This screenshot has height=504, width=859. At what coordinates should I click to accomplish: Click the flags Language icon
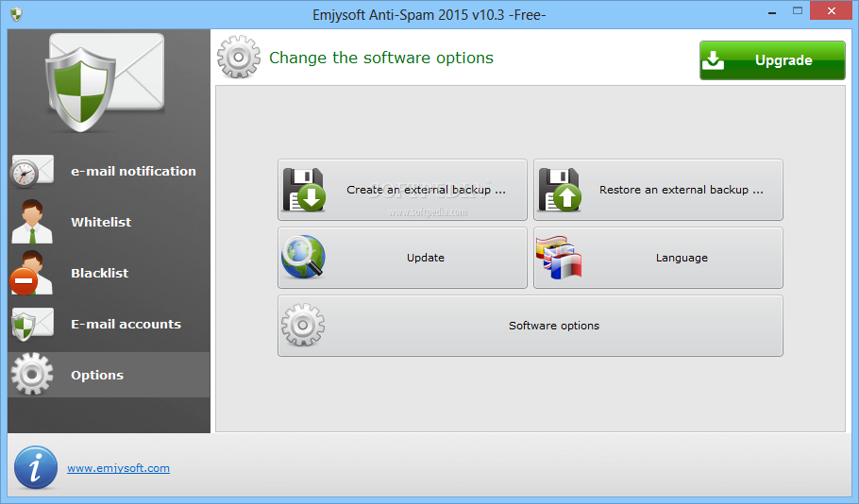pyautogui.click(x=559, y=258)
